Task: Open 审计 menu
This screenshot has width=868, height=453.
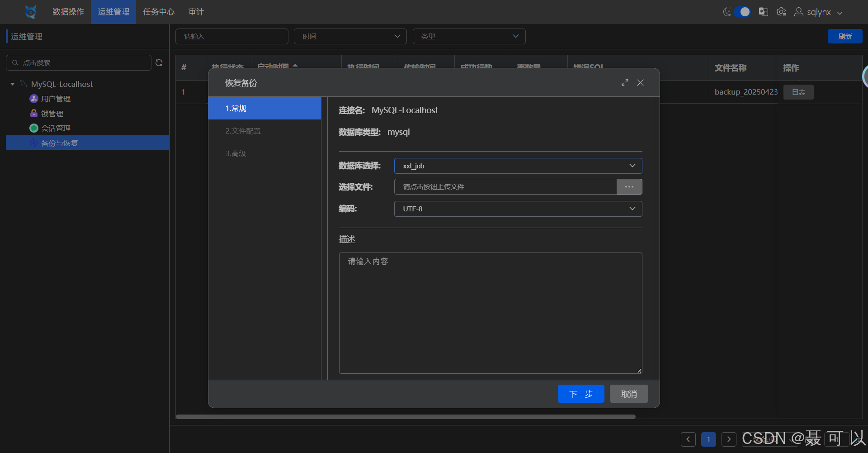Action: pyautogui.click(x=196, y=12)
